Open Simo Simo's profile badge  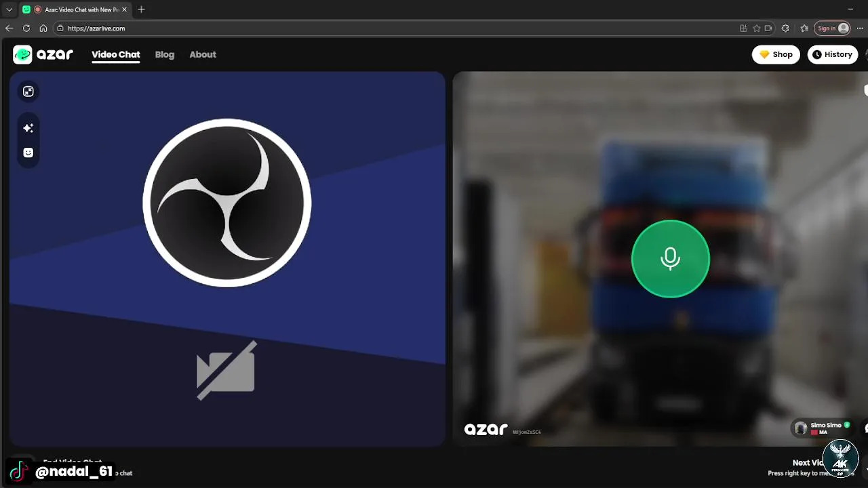[821, 428]
